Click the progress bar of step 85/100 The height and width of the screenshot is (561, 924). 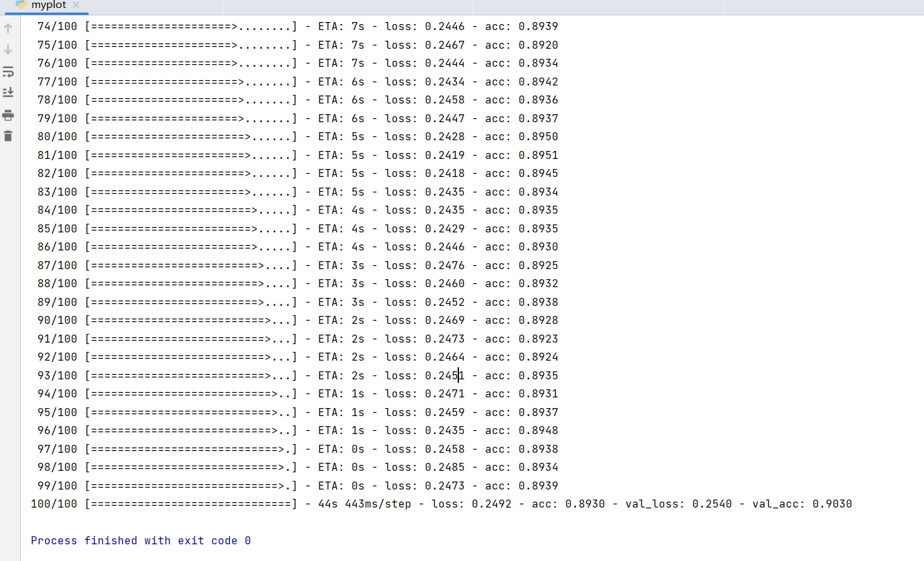point(191,229)
